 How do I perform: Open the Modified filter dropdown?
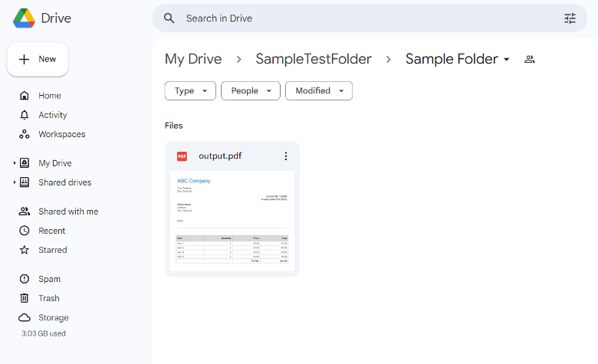tap(319, 90)
